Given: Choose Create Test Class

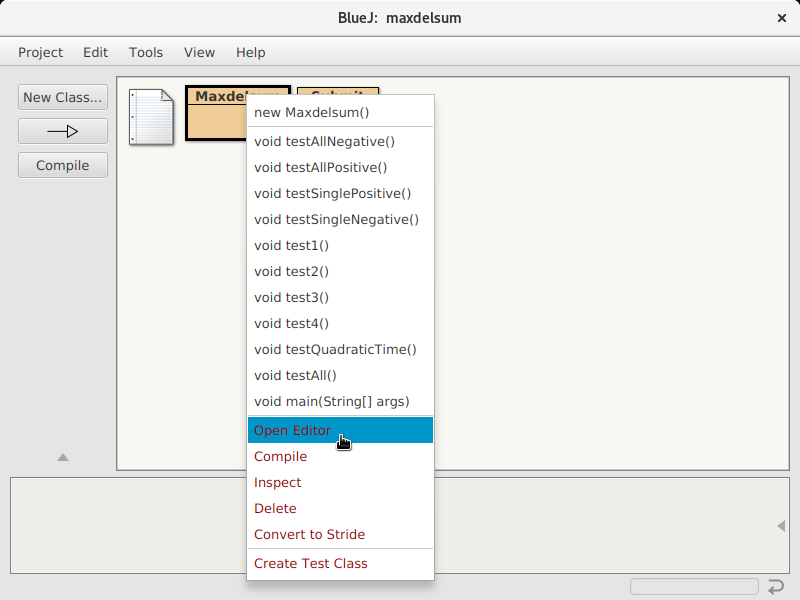Looking at the screenshot, I should [x=340, y=563].
